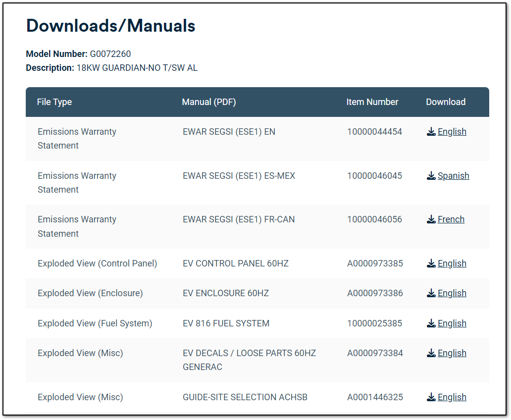Open English link for item A0000973386
511x420 pixels.
tap(452, 293)
